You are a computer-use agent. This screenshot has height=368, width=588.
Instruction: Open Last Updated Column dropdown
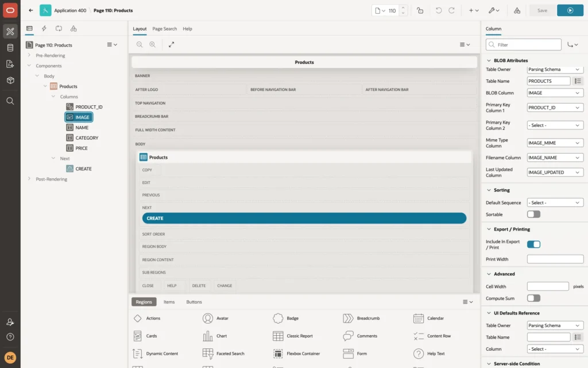click(x=555, y=172)
